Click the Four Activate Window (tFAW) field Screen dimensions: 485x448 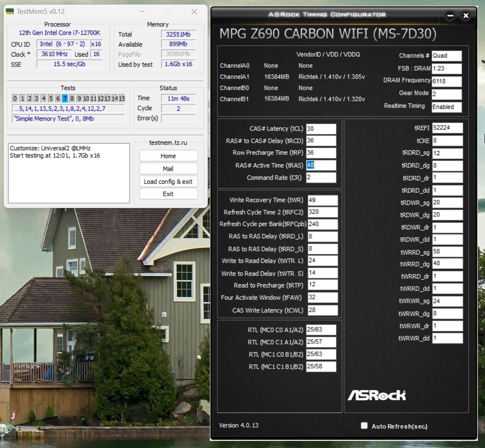[322, 297]
